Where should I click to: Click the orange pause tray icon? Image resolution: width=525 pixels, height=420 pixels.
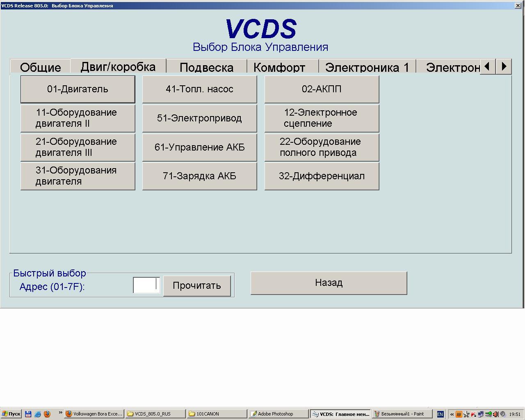pos(459,414)
